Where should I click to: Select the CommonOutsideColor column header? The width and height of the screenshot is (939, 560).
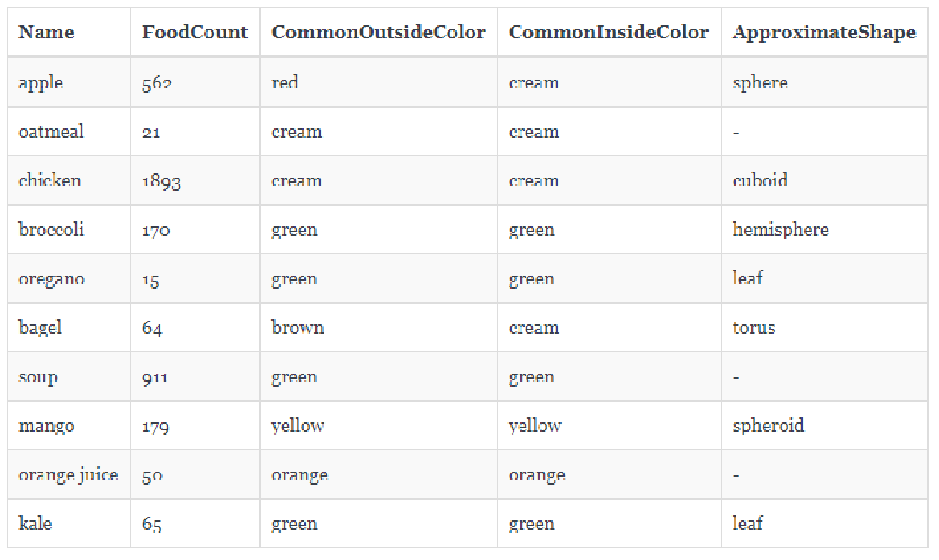coord(378,32)
